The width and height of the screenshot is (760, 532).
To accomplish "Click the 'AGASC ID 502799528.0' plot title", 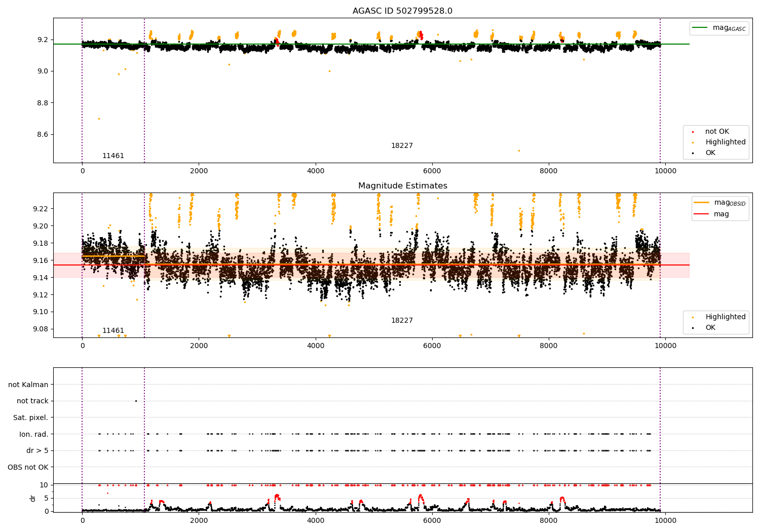I will 403,11.
